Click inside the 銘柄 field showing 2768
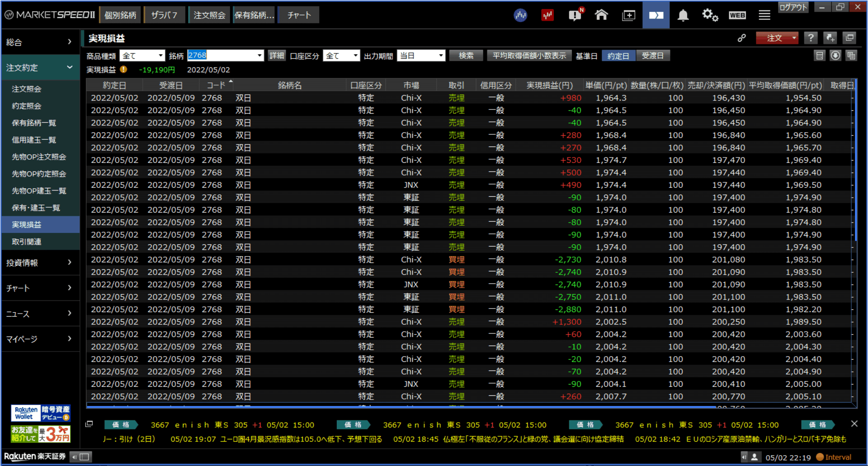 pyautogui.click(x=222, y=56)
